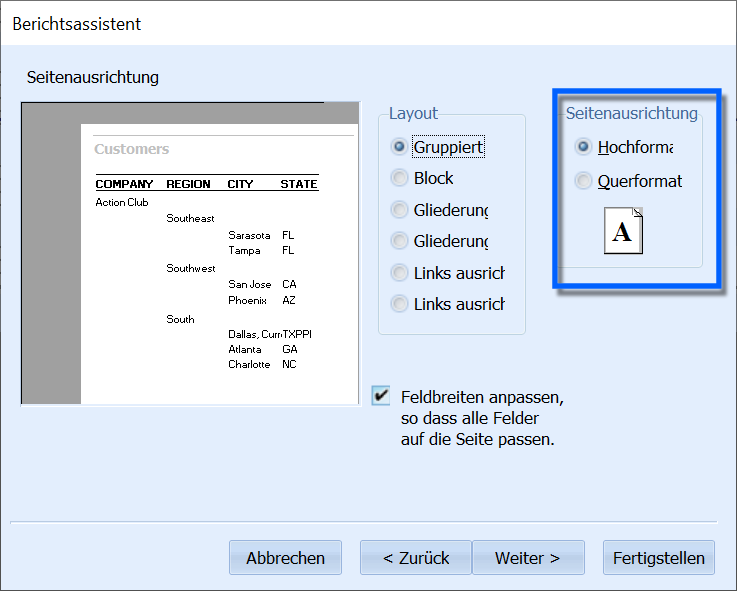
Task: Pick the second Links ausrichten layout option
Action: point(447,304)
